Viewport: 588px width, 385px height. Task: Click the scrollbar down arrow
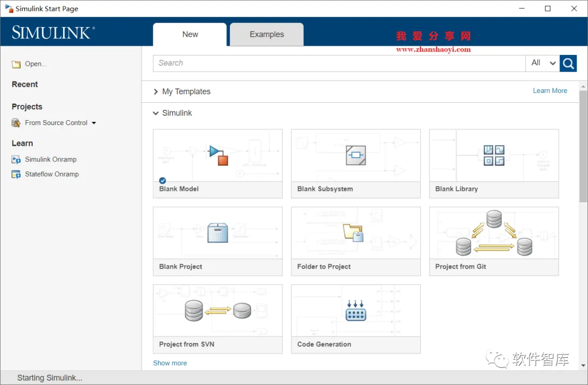[583, 365]
